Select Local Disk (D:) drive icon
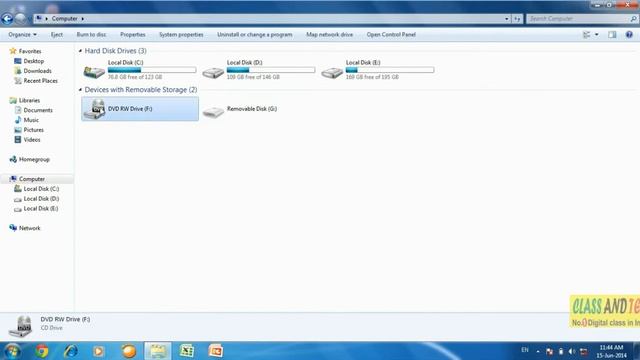Image resolution: width=640 pixels, height=360 pixels. coord(213,73)
